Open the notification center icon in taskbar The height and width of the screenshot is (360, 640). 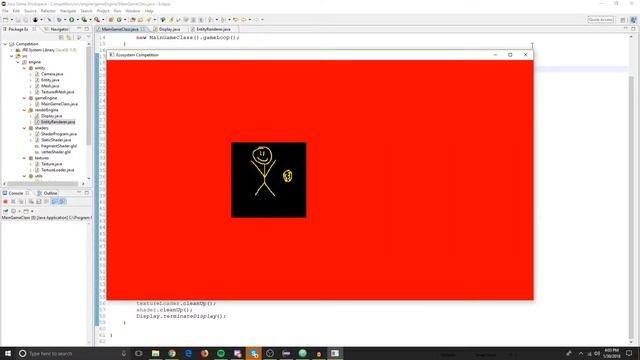click(629, 353)
